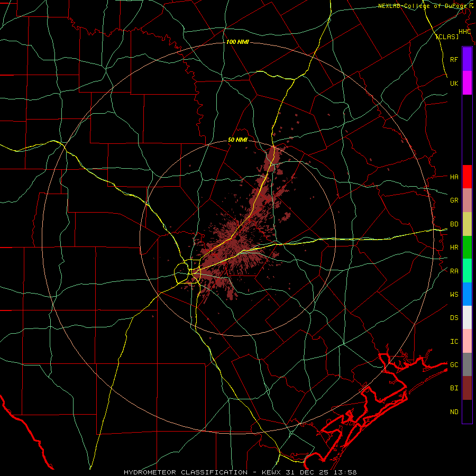This screenshot has width=476, height=476.
Task: Click the UK magenta legend swatch
Action: coord(467,83)
